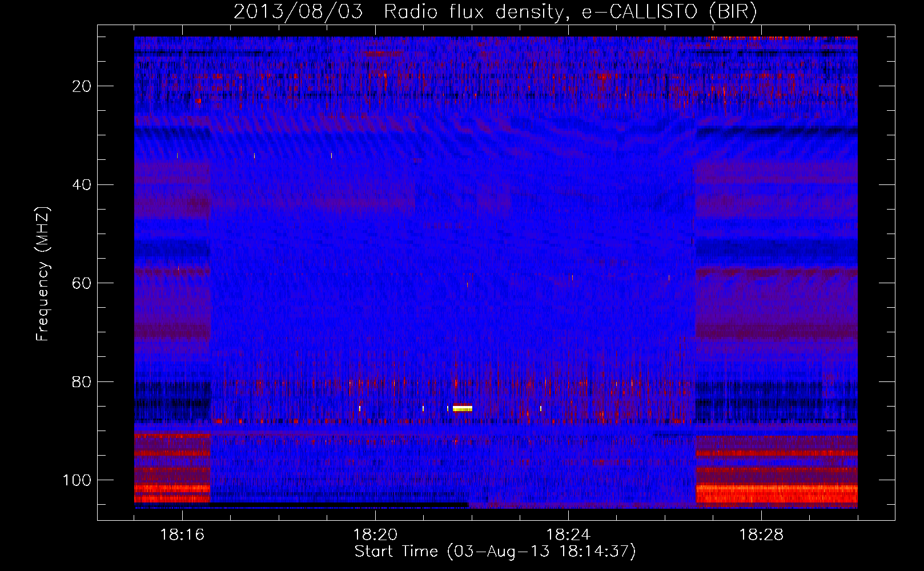924x571 pixels.
Task: Click the 18:20 time tick label
Action: click(x=375, y=535)
